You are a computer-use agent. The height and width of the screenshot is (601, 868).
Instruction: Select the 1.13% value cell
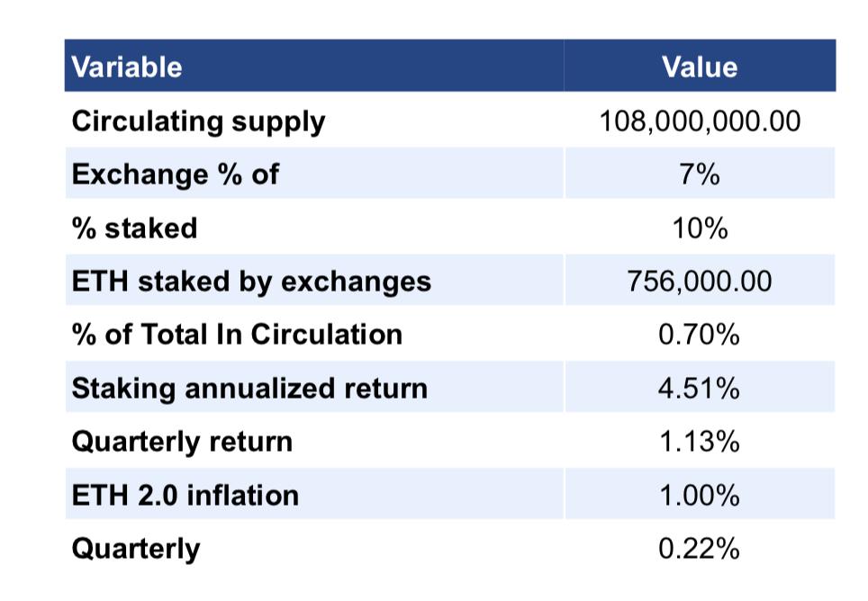(x=700, y=441)
